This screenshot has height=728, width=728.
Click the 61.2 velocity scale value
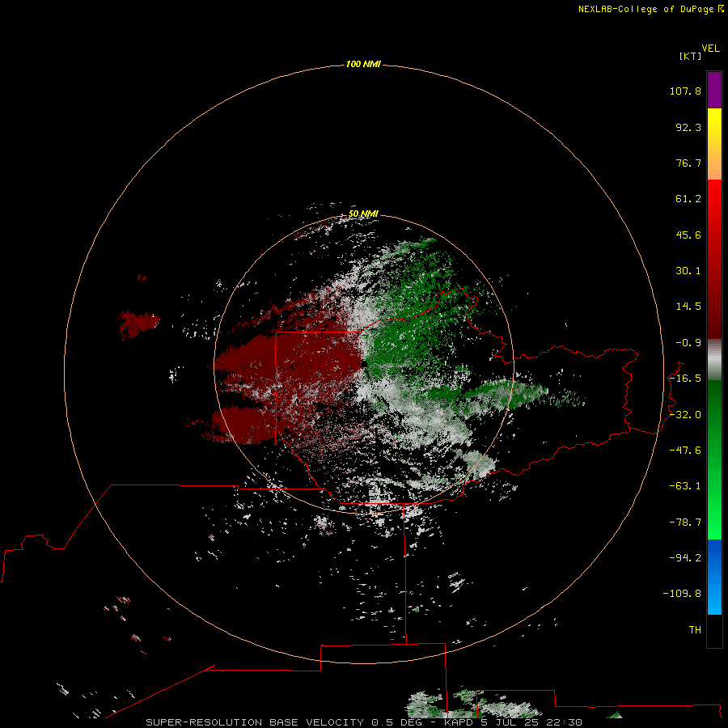point(688,199)
